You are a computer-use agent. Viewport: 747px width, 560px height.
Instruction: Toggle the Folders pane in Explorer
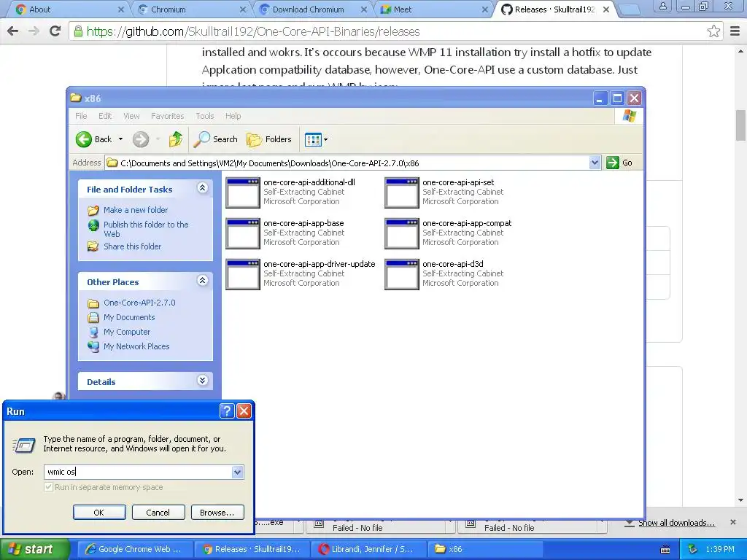click(x=269, y=139)
